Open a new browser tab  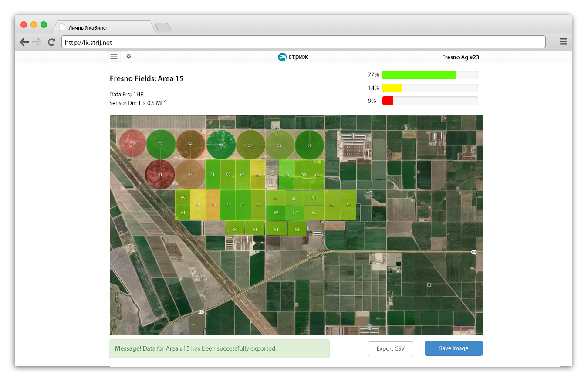point(162,27)
